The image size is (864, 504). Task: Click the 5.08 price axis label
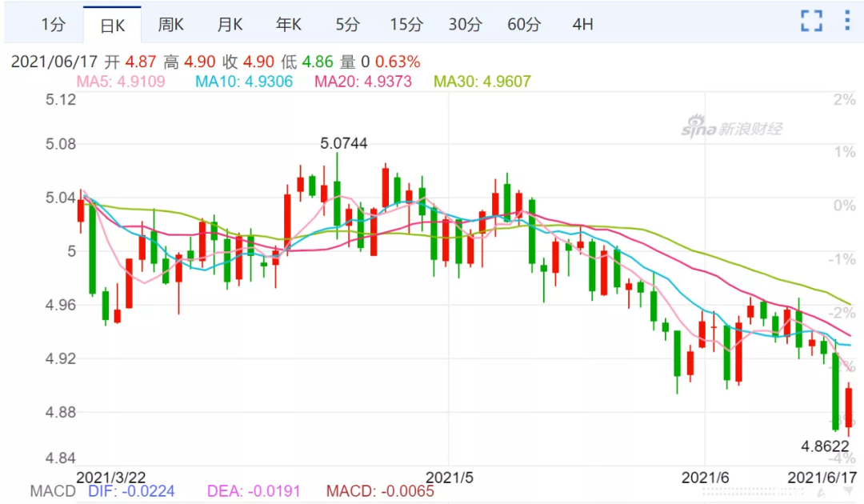[61, 144]
